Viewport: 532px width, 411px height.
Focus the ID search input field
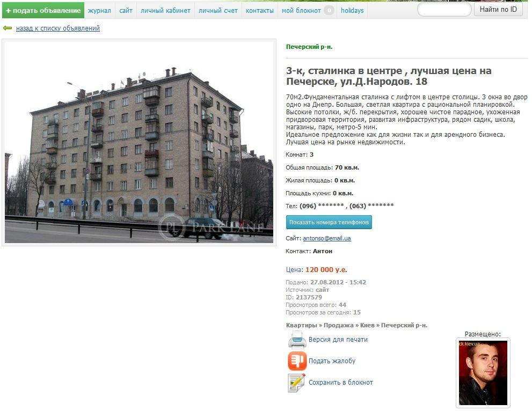pyautogui.click(x=444, y=10)
